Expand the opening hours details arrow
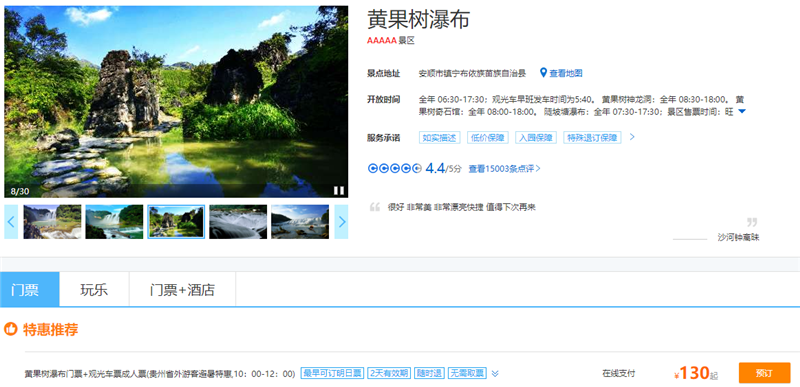Viewport: 800px width, 387px height. coord(742,112)
